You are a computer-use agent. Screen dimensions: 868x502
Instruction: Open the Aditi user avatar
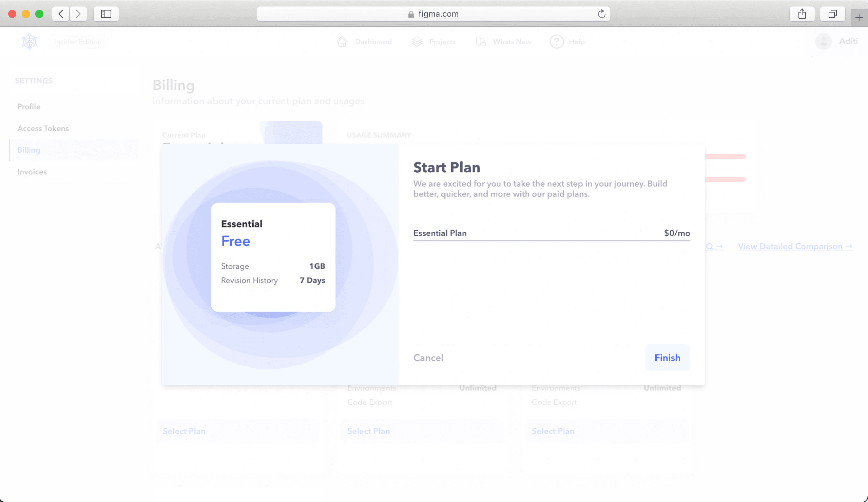(824, 42)
